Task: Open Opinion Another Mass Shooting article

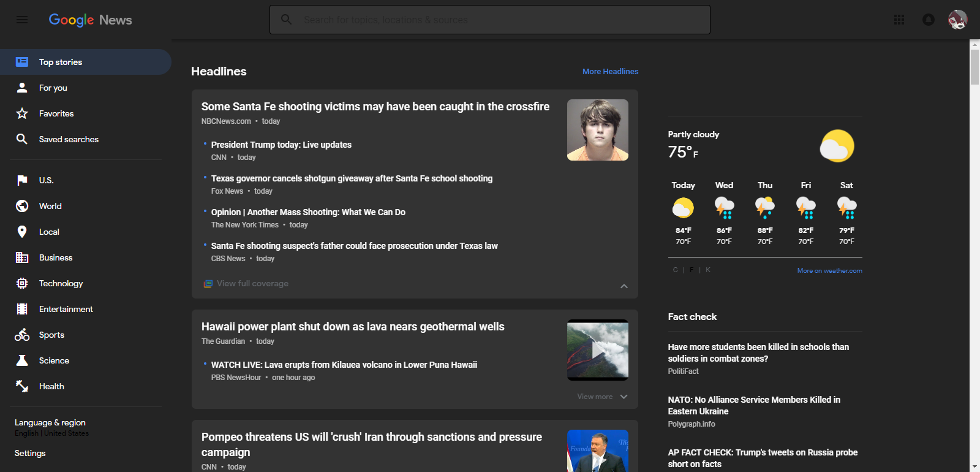Action: (x=308, y=212)
